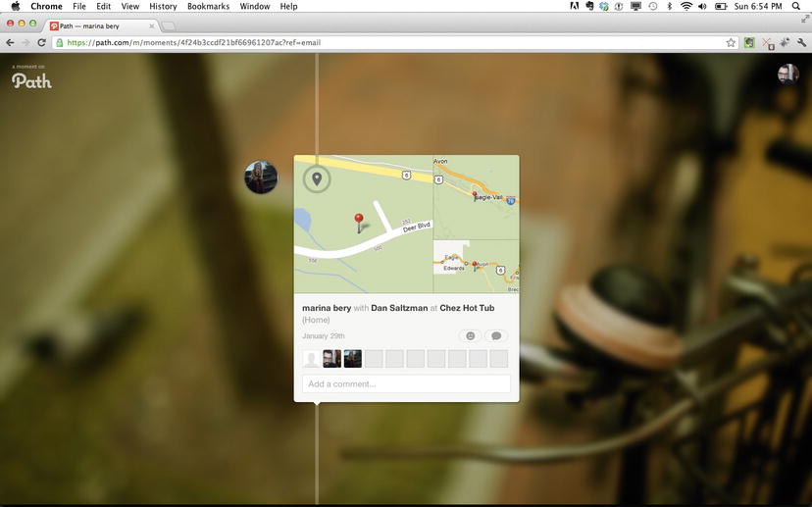Click the Sun 6:54 PM clock

tap(758, 6)
